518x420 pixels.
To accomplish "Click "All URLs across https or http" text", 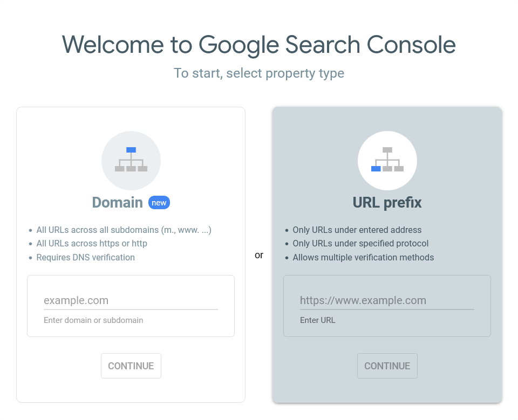I will [x=92, y=243].
